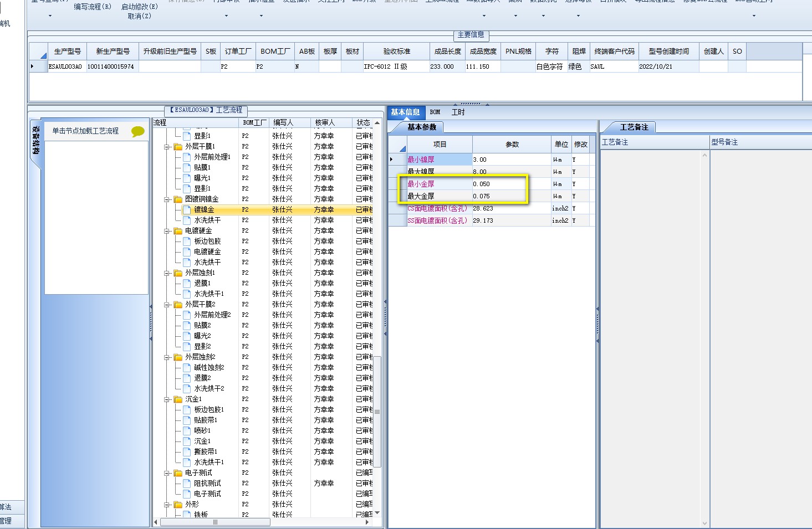The height and width of the screenshot is (529, 812).
Task: Collapse the 图镀铜镍金 tree node
Action: 167,199
